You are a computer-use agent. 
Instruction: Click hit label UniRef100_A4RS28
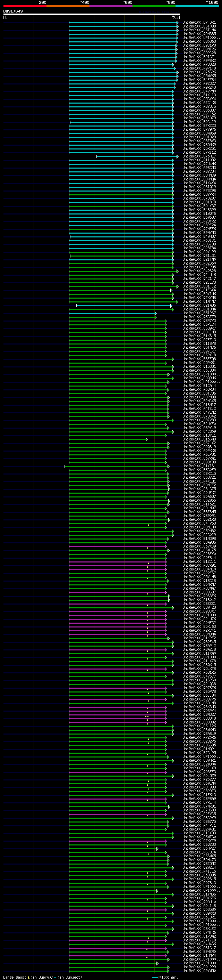pyautogui.click(x=199, y=271)
